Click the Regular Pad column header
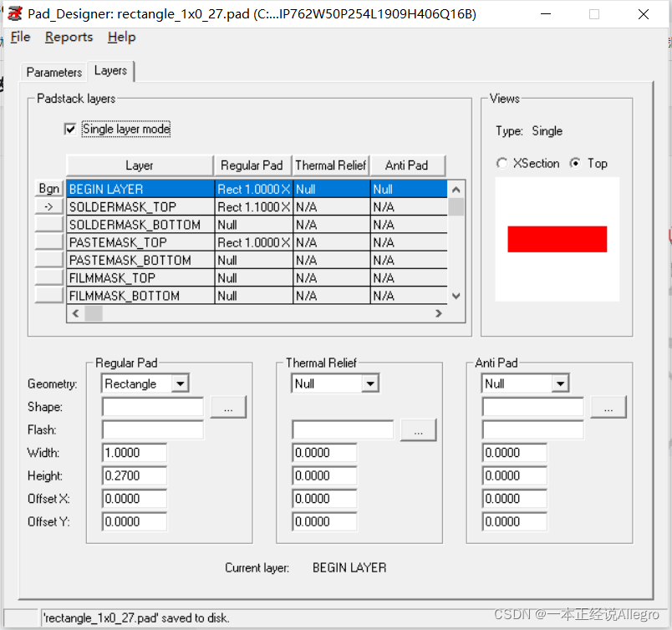The height and width of the screenshot is (630, 672). tap(252, 165)
